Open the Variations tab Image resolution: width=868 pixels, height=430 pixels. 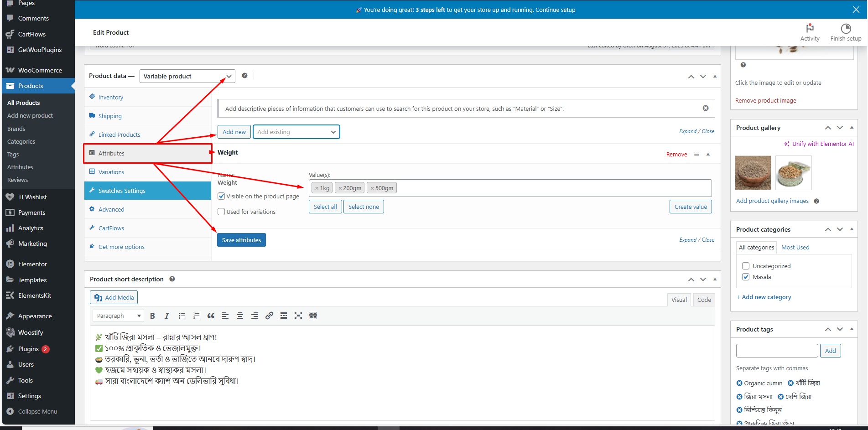point(111,172)
